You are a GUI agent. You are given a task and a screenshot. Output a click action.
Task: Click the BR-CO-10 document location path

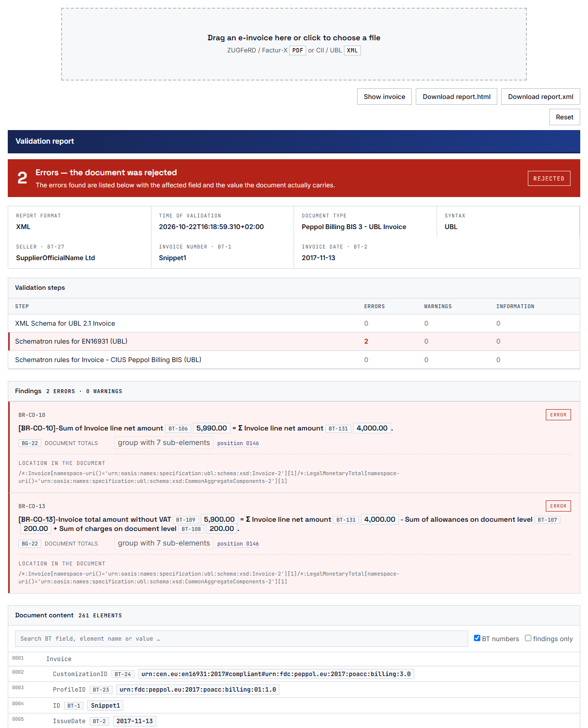[209, 477]
